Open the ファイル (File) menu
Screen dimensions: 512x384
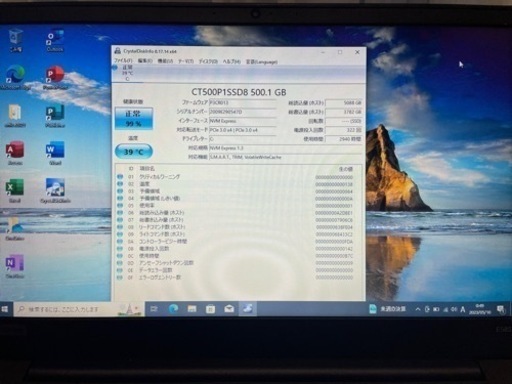point(123,61)
